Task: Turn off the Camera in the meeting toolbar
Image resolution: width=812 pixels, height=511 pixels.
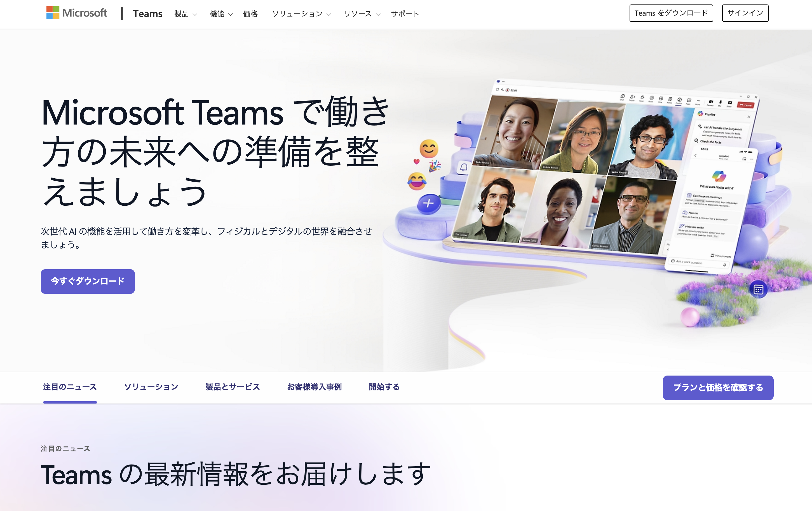Action: point(711,102)
